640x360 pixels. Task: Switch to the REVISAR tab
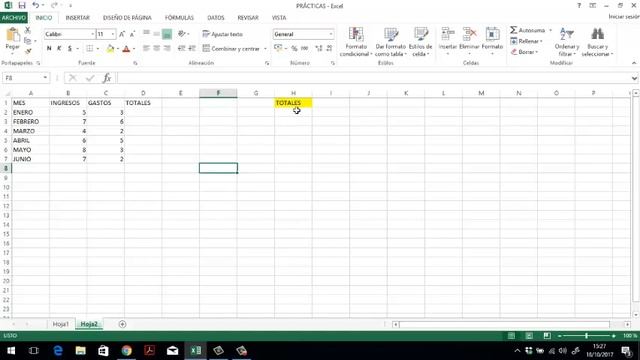tap(248, 18)
